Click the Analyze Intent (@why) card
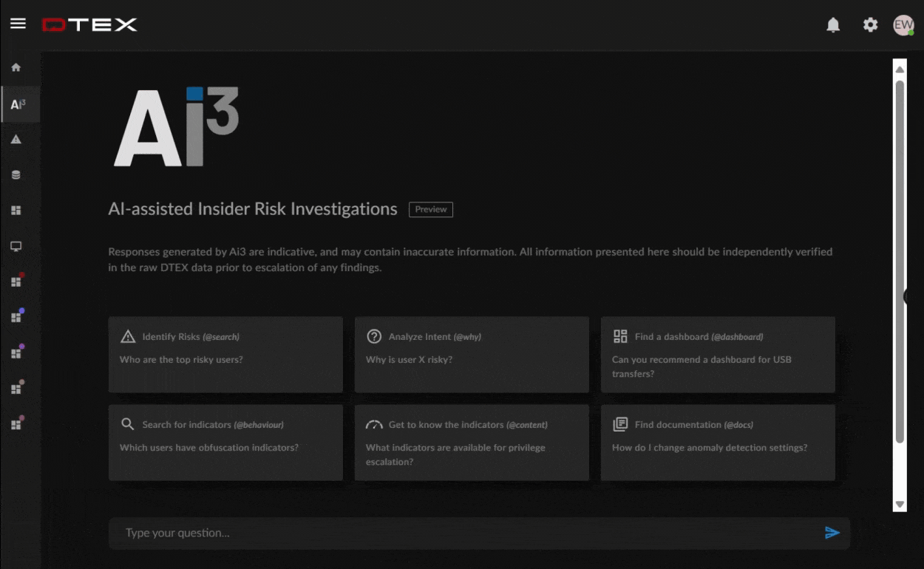Image resolution: width=924 pixels, height=569 pixels. [x=472, y=355]
